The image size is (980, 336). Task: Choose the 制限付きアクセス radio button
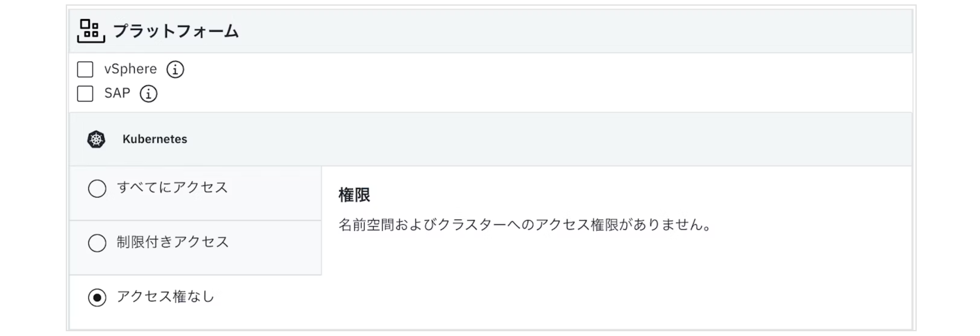[97, 243]
